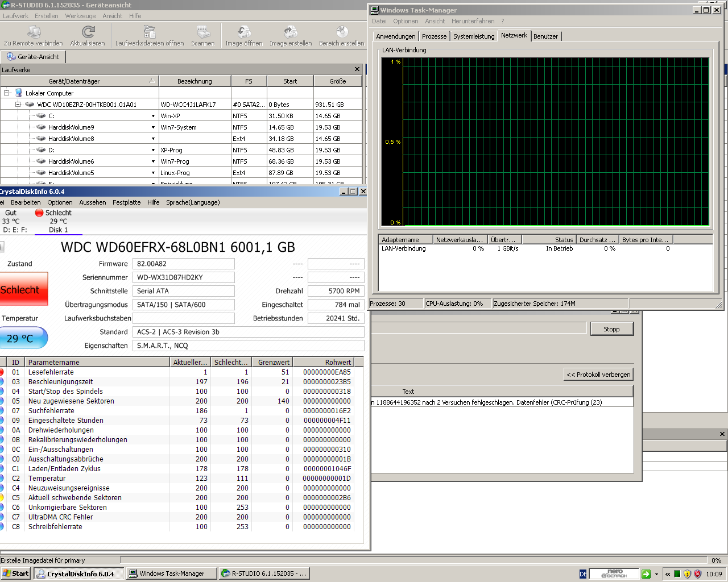Open the dropdown arrow on HarddiskVolume8 row
The height and width of the screenshot is (582, 728).
pyautogui.click(x=153, y=139)
